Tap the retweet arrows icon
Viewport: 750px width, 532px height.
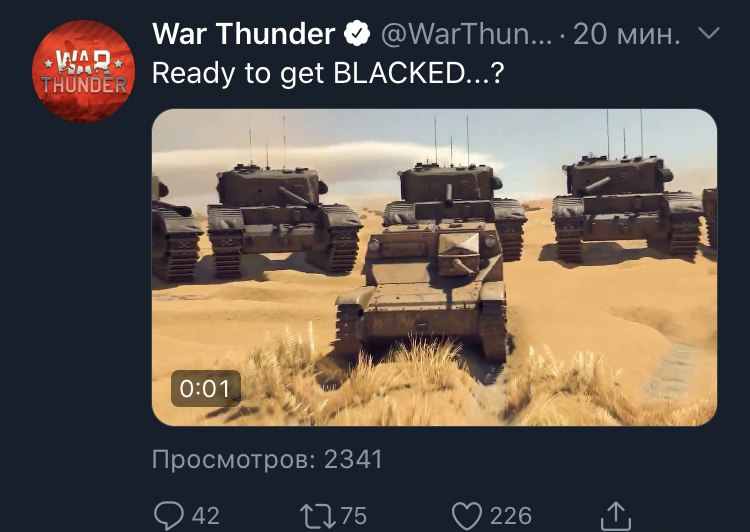(x=317, y=517)
